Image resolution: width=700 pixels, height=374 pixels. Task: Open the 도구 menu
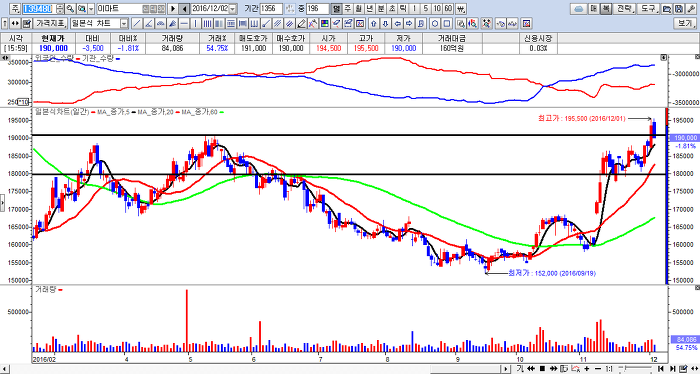(x=648, y=9)
